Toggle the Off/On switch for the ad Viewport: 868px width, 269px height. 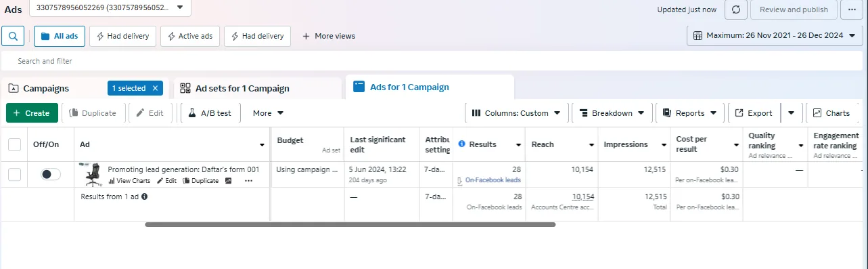50,174
